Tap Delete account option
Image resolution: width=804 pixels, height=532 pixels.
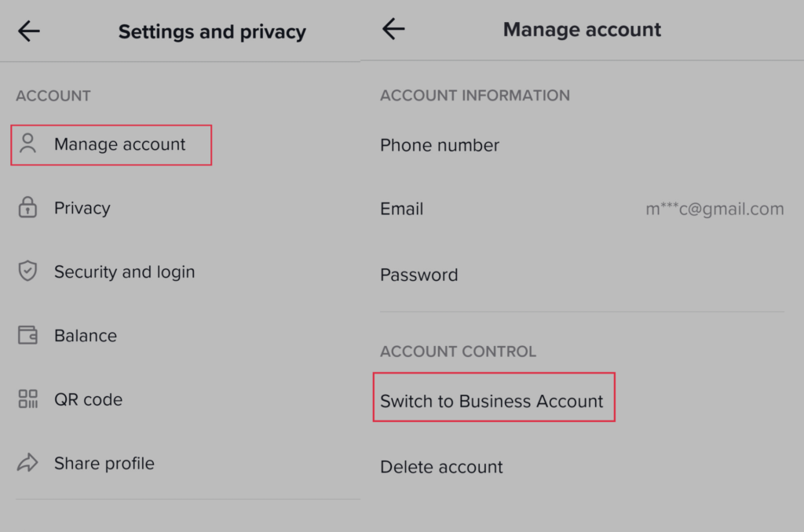pyautogui.click(x=582, y=466)
